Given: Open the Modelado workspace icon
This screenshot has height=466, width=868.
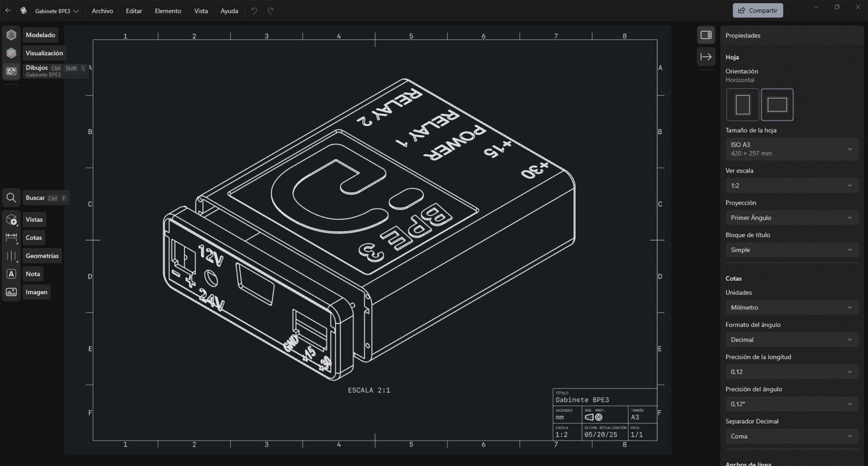Looking at the screenshot, I should coord(11,35).
